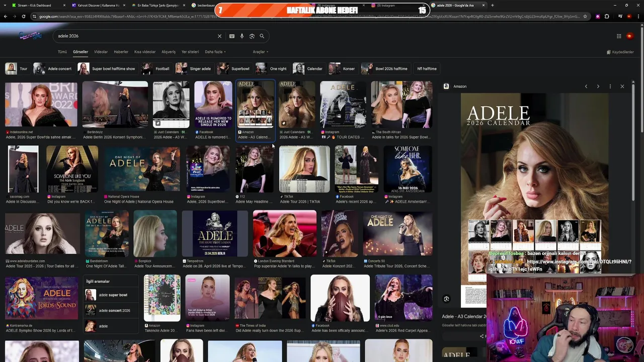Select the Superbowl filter chip
This screenshot has height=362, width=644.
[x=234, y=69]
